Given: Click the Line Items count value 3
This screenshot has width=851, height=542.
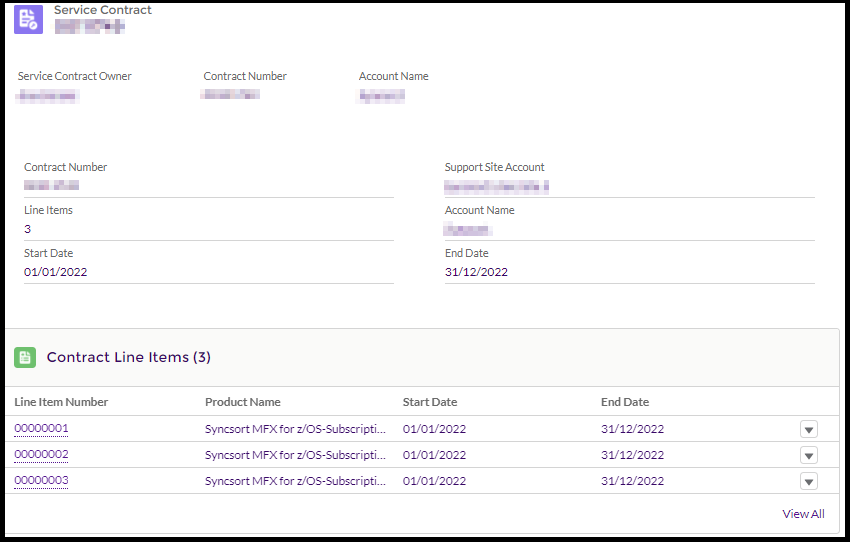Looking at the screenshot, I should (28, 229).
